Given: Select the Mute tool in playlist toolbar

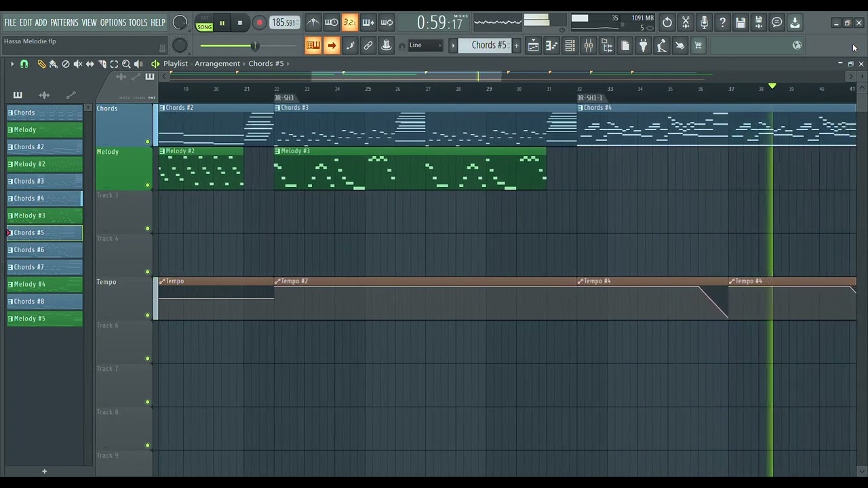Looking at the screenshot, I should point(78,64).
